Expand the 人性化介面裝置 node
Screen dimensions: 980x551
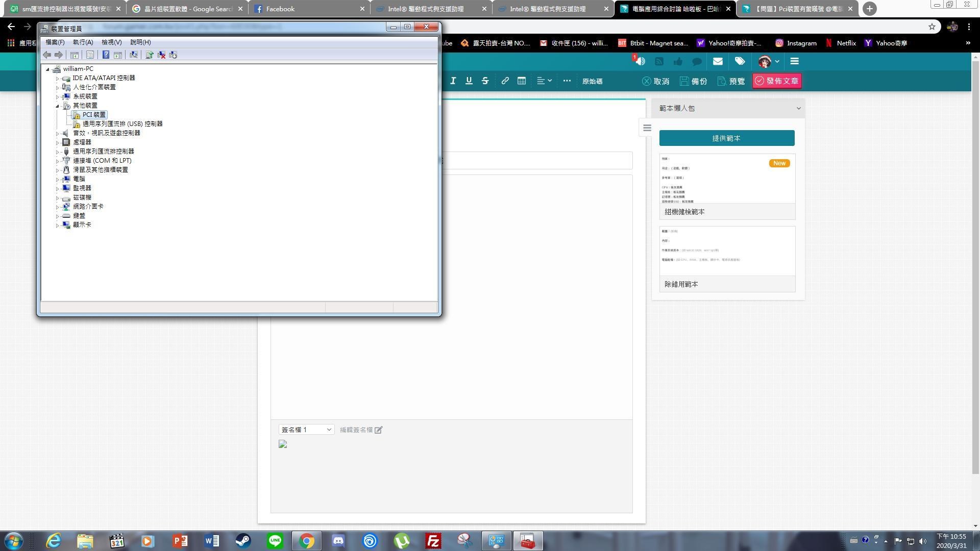57,88
